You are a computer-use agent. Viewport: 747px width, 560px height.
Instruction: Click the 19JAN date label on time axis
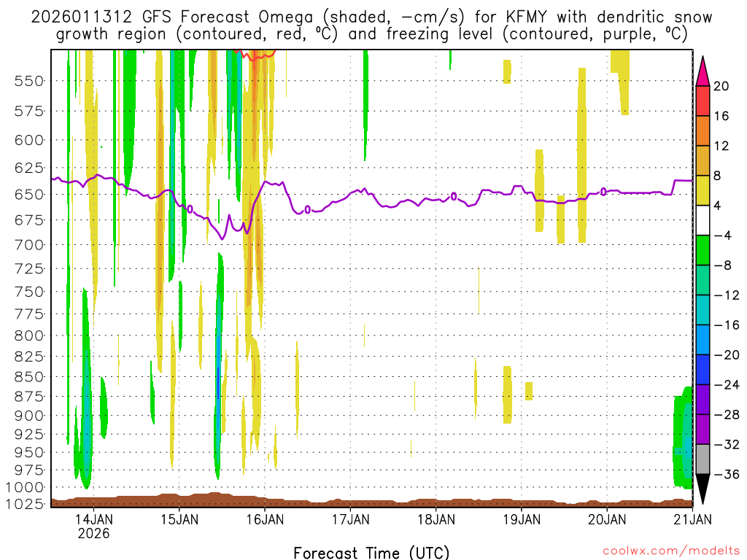pos(522,519)
